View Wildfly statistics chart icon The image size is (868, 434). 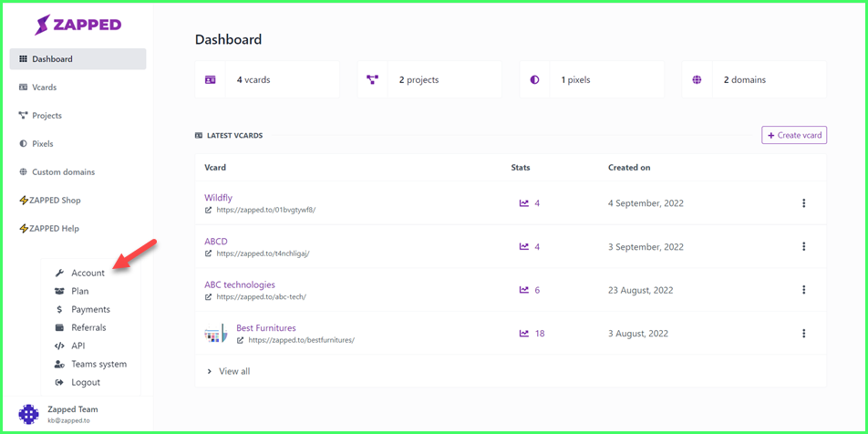[x=523, y=203]
